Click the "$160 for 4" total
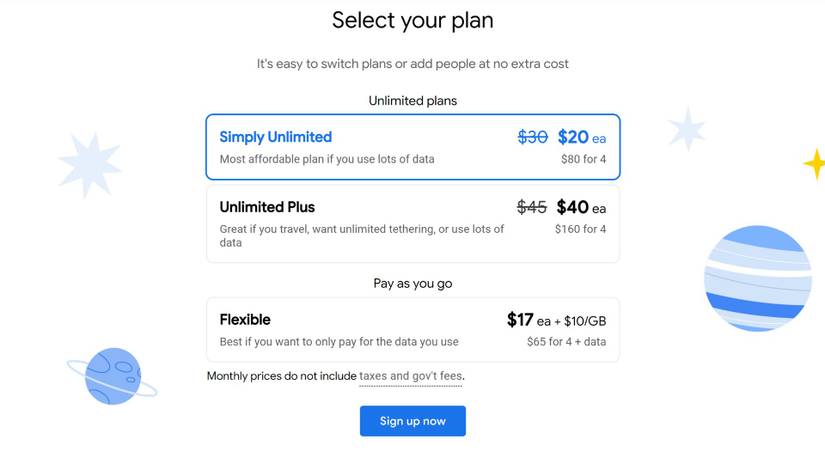 pyautogui.click(x=580, y=229)
